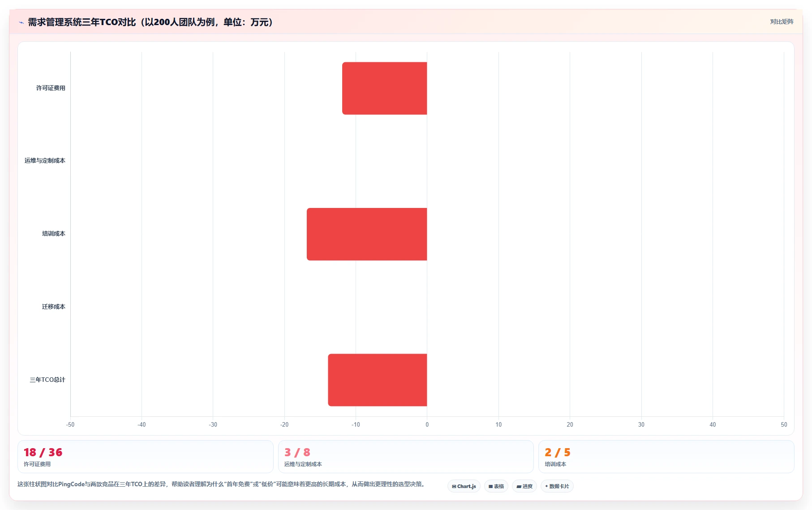Open the 18 / 36 许可证费用 card
The height and width of the screenshot is (510, 812).
tap(146, 457)
